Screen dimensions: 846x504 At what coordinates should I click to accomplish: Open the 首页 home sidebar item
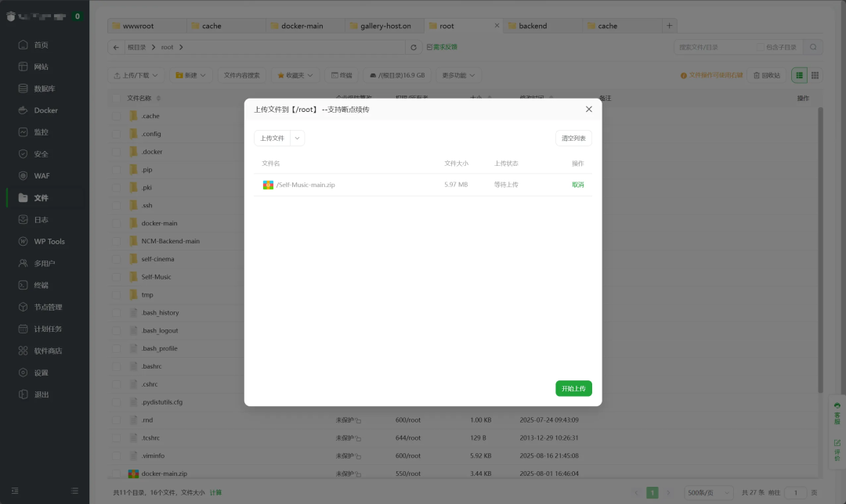41,45
